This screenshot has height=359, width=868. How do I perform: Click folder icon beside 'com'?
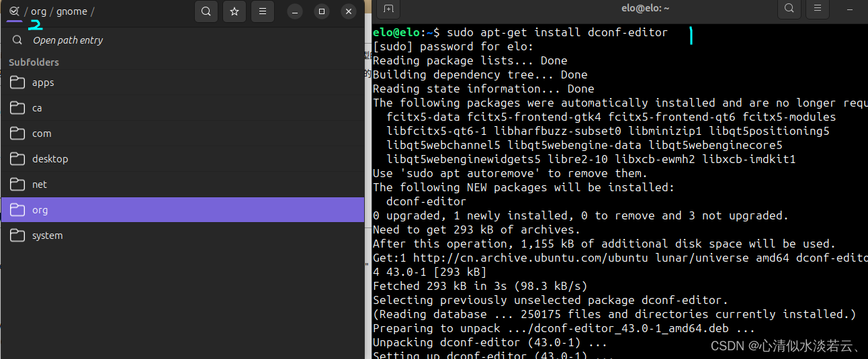[17, 134]
